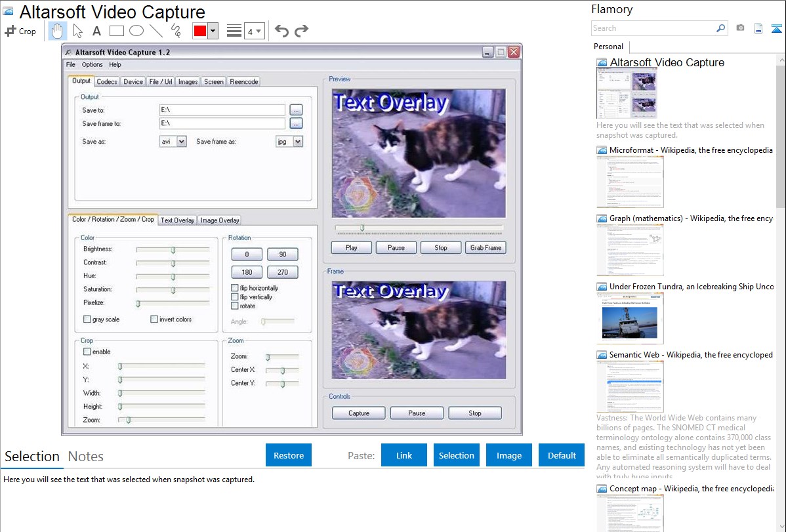Check flip horizontally option
786x532 pixels.
pyautogui.click(x=235, y=288)
